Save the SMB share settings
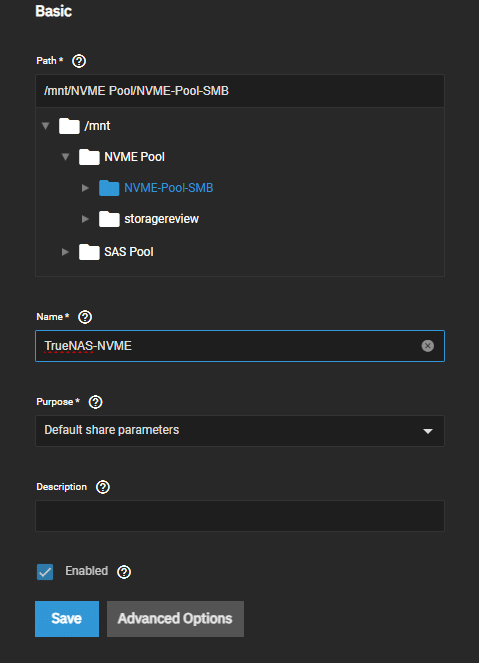The image size is (479, 663). [67, 619]
